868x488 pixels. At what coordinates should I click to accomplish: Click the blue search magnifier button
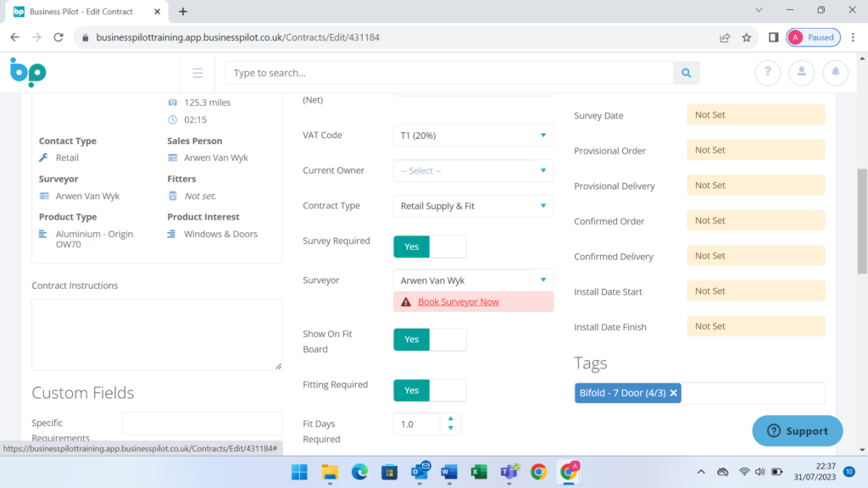[686, 73]
